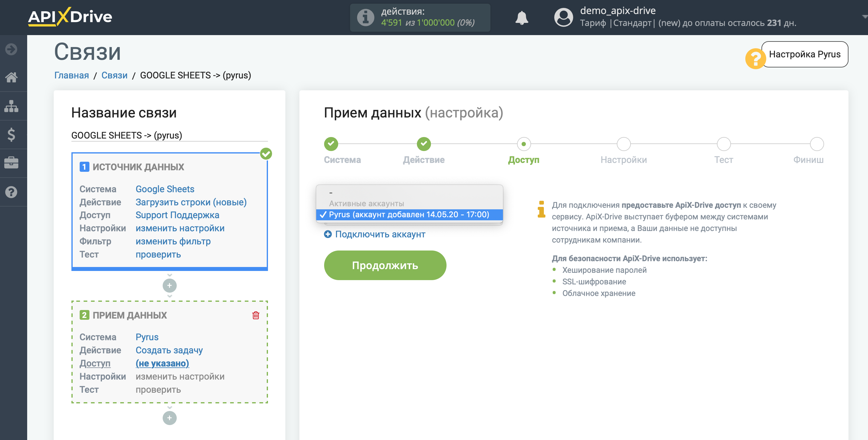The height and width of the screenshot is (440, 868).
Task: Open connections sitemap sidebar icon
Action: pyautogui.click(x=11, y=106)
